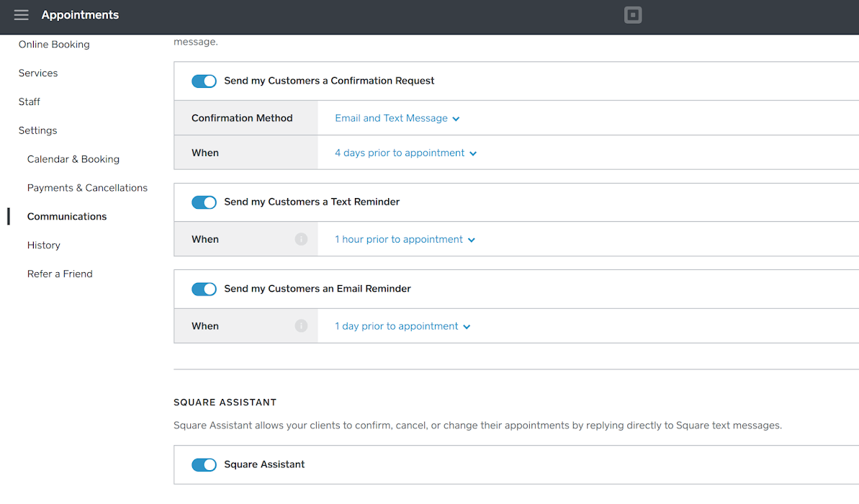Disable Send my Customers a Confirmation Request
The height and width of the screenshot is (504, 859).
(204, 81)
